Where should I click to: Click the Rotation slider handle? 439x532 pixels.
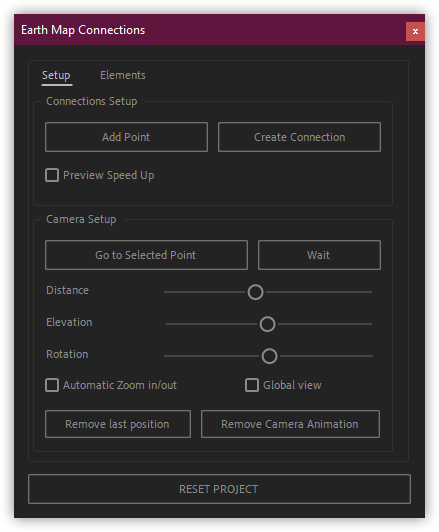point(269,356)
